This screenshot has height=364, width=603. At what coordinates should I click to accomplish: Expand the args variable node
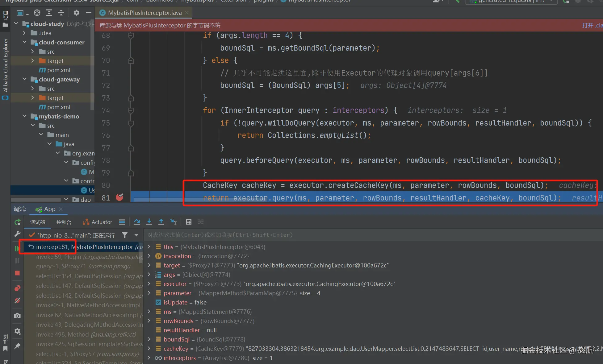pos(149,274)
